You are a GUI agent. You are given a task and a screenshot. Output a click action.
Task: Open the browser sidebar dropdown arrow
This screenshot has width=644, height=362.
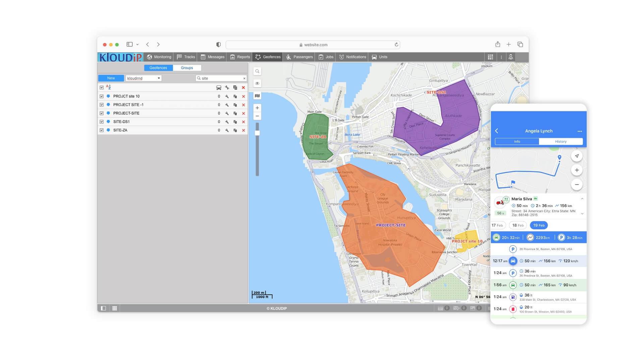(x=137, y=44)
